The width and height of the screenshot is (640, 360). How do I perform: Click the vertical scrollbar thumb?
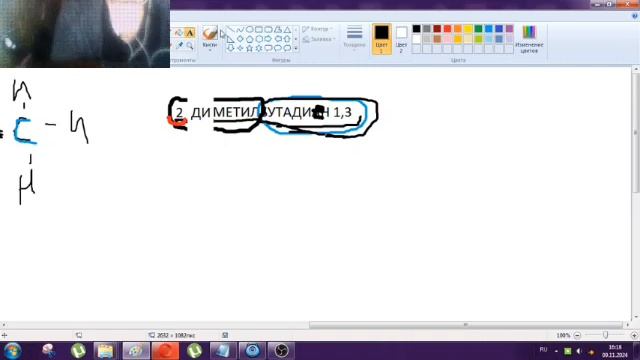(636, 133)
